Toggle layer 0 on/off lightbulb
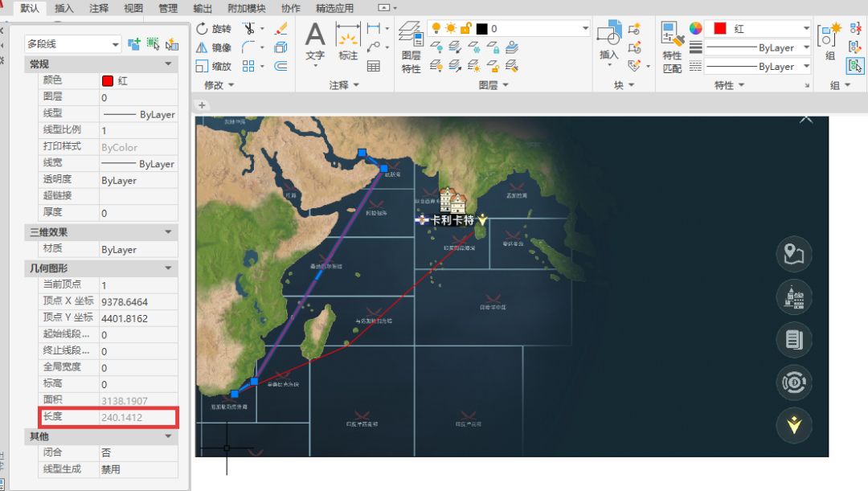 436,28
